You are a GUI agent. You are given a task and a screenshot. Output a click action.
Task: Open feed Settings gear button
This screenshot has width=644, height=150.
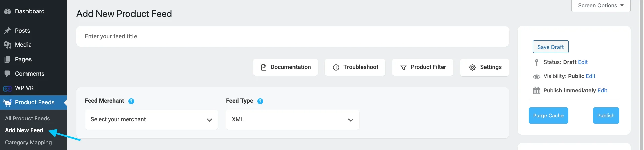(484, 67)
